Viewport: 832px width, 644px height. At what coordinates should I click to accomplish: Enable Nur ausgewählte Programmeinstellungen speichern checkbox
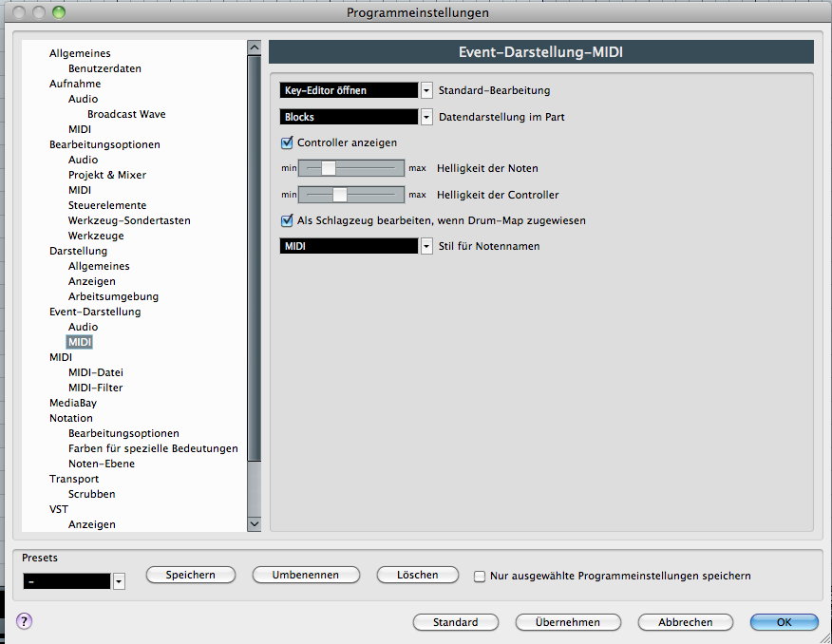tap(480, 577)
